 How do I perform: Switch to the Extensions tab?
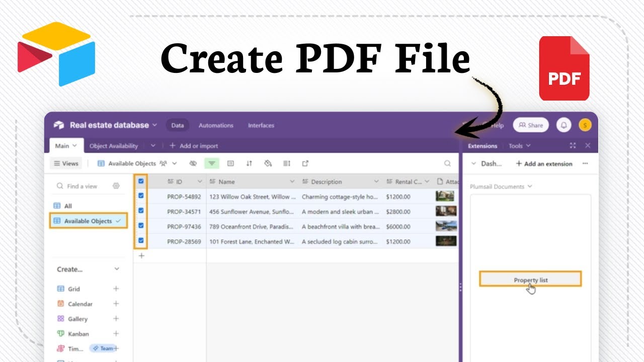482,146
